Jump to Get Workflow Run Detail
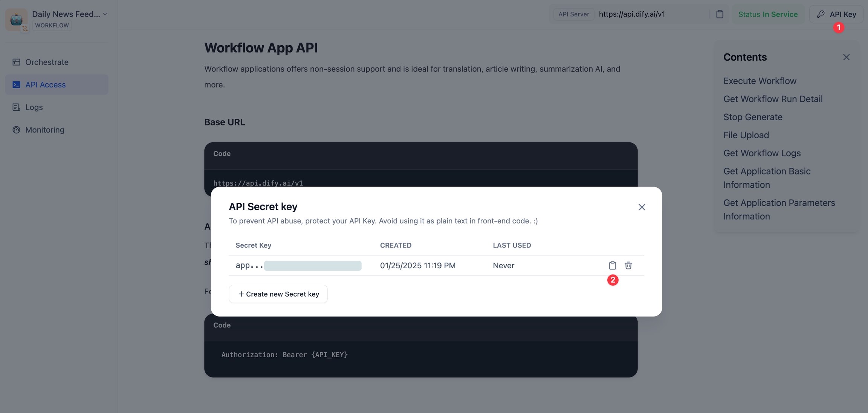Viewport: 868px width, 413px height. point(773,99)
